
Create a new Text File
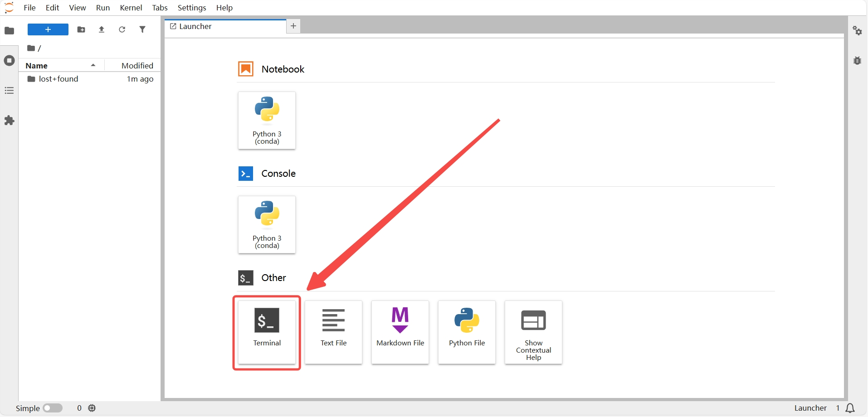click(x=333, y=332)
